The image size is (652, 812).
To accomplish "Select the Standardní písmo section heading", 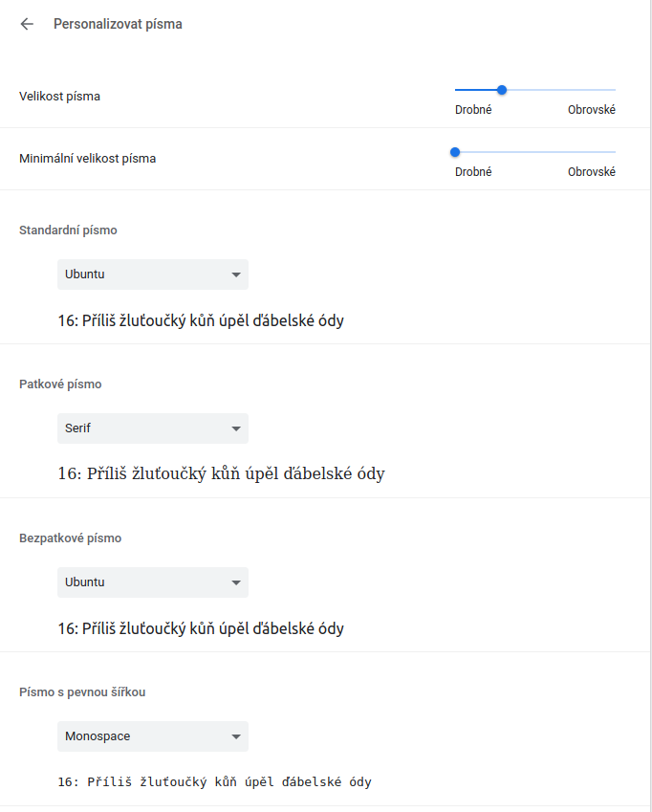I will [68, 230].
